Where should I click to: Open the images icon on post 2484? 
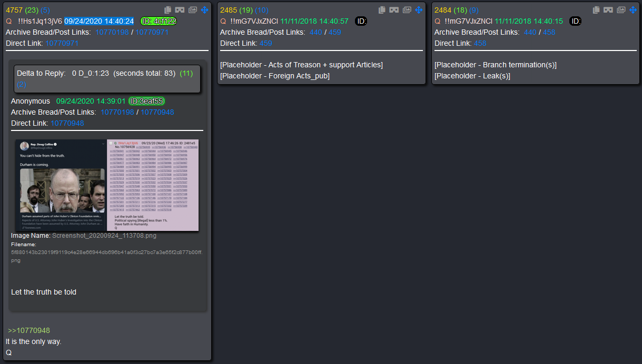(621, 10)
